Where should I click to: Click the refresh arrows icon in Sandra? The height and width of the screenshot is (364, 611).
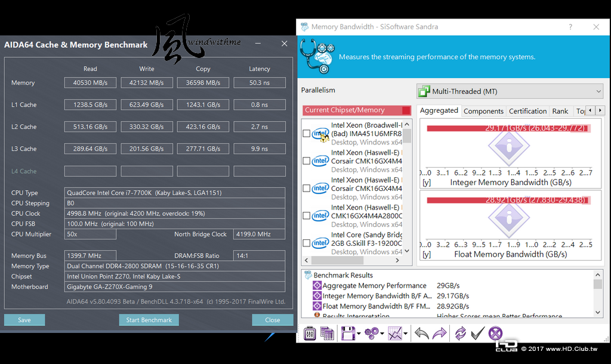pos(460,334)
